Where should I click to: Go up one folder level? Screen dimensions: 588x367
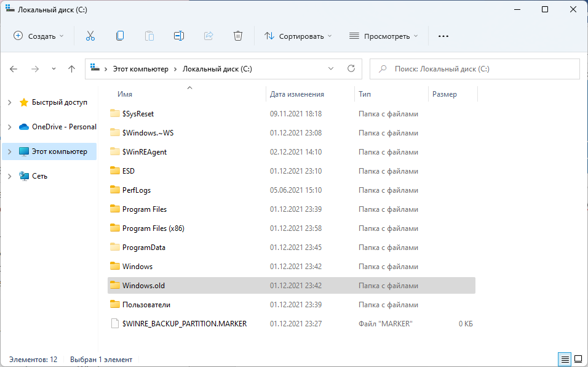click(x=71, y=69)
